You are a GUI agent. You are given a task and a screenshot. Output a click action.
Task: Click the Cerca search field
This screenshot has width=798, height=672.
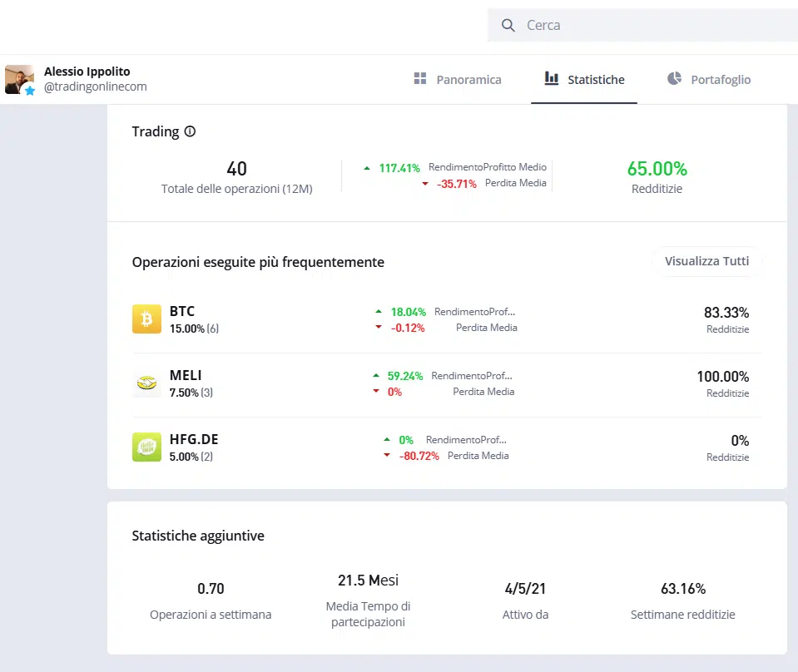click(582, 25)
